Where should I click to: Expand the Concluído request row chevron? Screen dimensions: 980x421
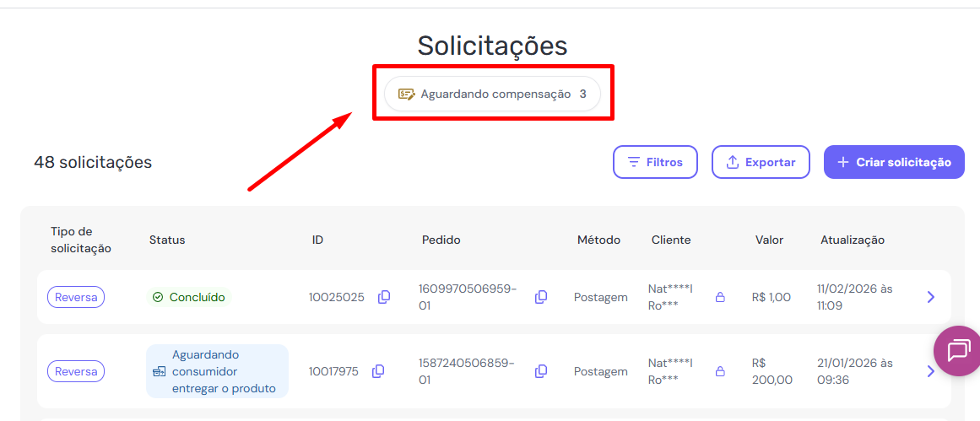click(930, 297)
